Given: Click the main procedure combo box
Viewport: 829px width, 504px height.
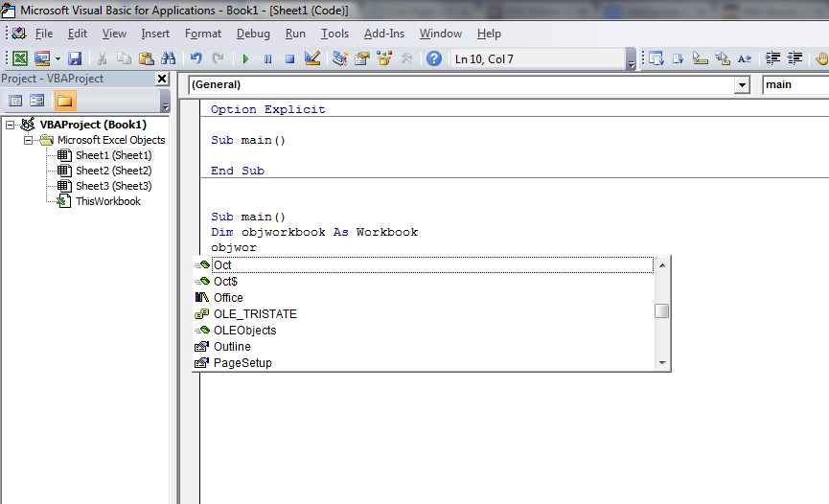Looking at the screenshot, I should click(x=795, y=84).
